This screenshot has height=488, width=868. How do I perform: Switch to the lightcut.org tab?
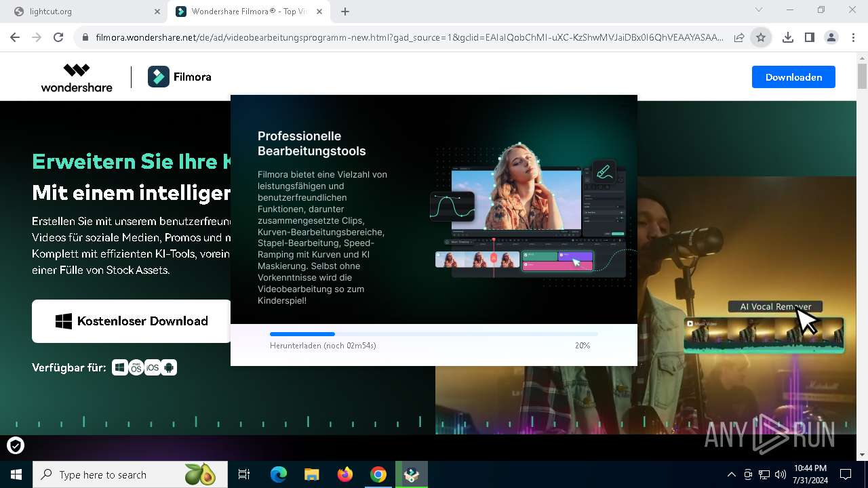[x=85, y=12]
